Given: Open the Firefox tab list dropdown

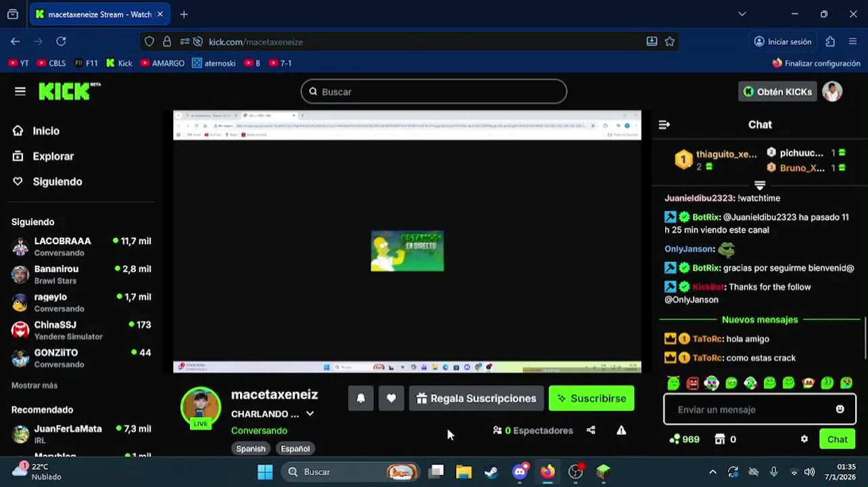Looking at the screenshot, I should point(742,14).
